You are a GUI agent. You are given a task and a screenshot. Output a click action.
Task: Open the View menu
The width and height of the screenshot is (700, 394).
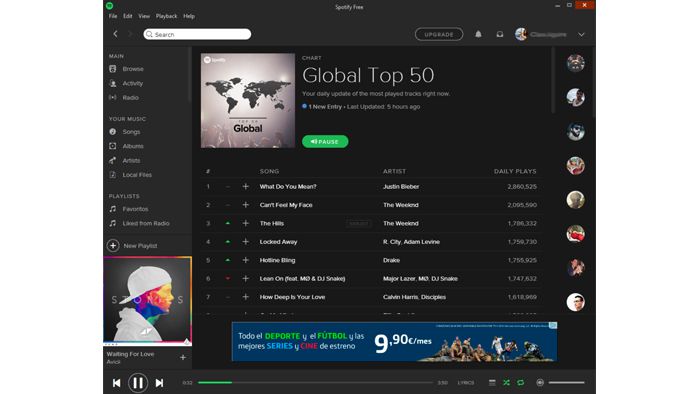point(144,16)
